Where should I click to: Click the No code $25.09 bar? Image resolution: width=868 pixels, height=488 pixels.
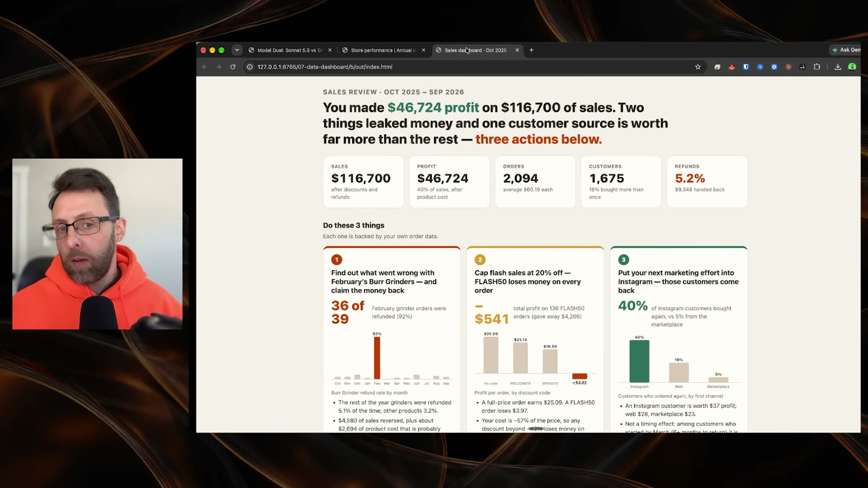[491, 355]
